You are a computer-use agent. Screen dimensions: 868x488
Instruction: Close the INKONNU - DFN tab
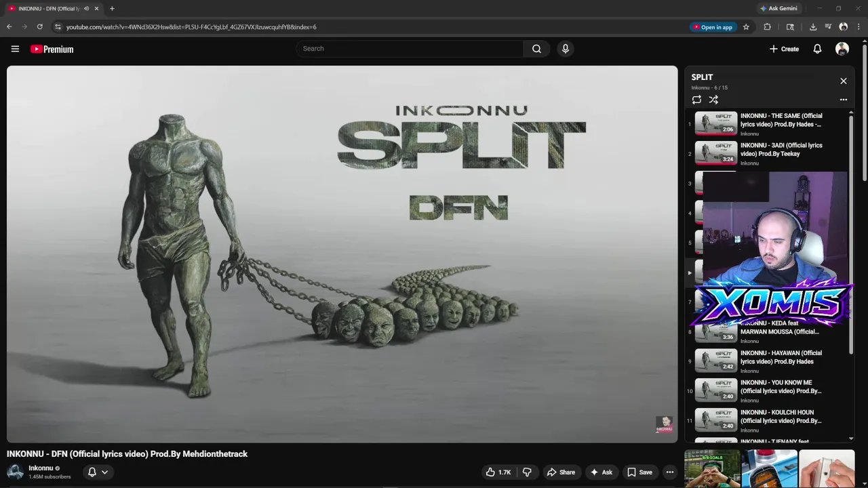(96, 9)
